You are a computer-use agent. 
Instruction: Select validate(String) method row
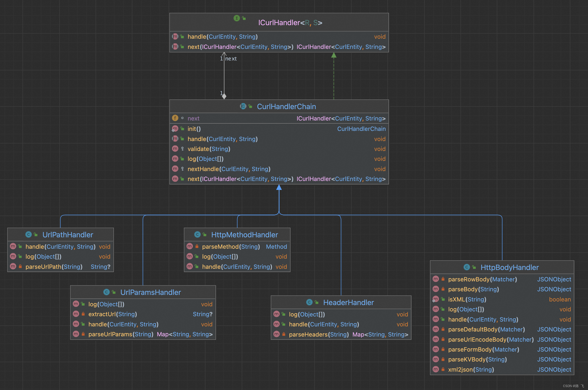coord(209,149)
